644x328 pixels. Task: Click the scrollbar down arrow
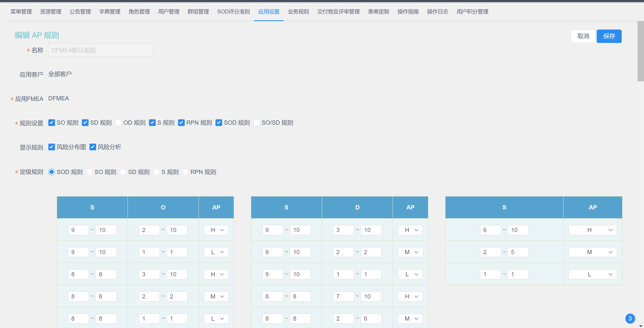(x=640, y=326)
